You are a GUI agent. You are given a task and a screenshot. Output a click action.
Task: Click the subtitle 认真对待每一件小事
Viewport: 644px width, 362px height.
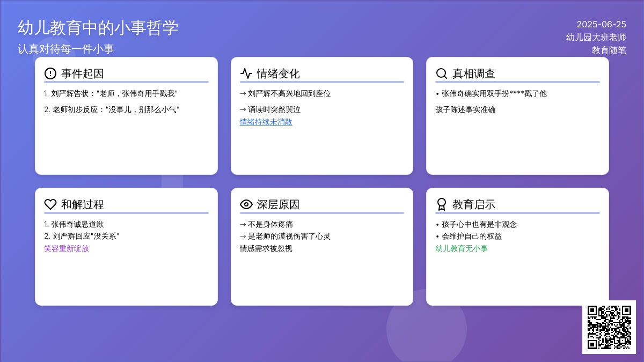(x=66, y=49)
